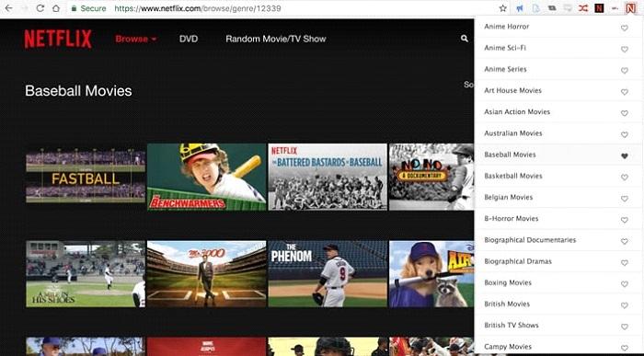Click the browser back arrow
The height and width of the screenshot is (356, 644).
coord(8,7)
